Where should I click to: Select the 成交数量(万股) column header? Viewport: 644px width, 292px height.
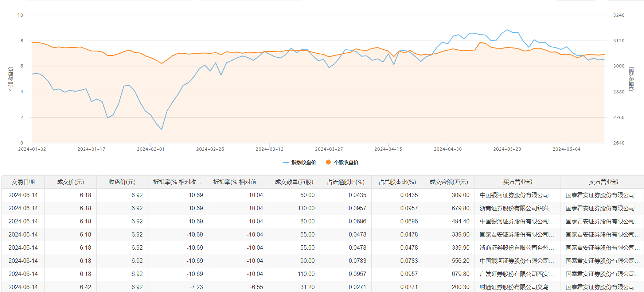coord(294,182)
